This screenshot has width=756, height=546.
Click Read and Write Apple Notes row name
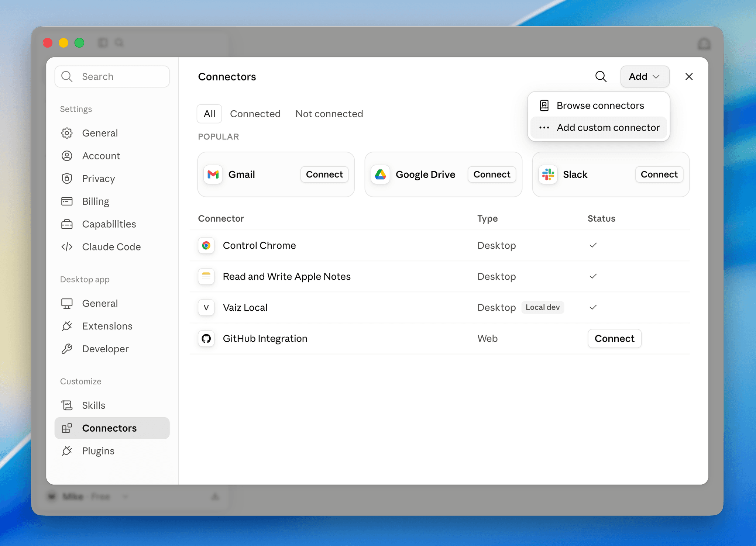click(x=286, y=277)
